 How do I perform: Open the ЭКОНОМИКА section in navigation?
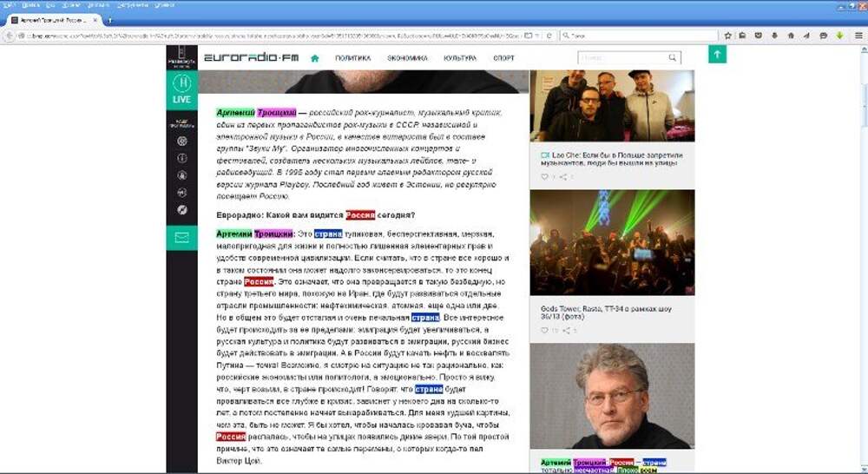[407, 58]
